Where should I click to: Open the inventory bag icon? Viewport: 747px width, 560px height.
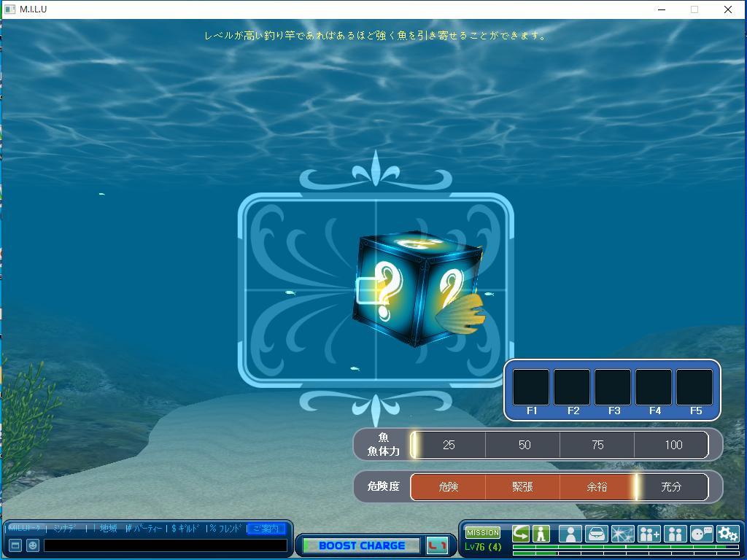click(x=597, y=534)
